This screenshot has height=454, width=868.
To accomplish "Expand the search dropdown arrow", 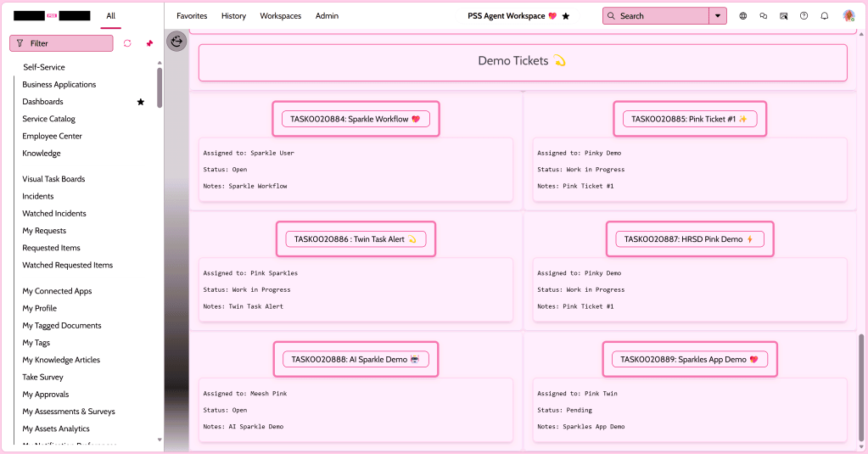I will (x=719, y=16).
